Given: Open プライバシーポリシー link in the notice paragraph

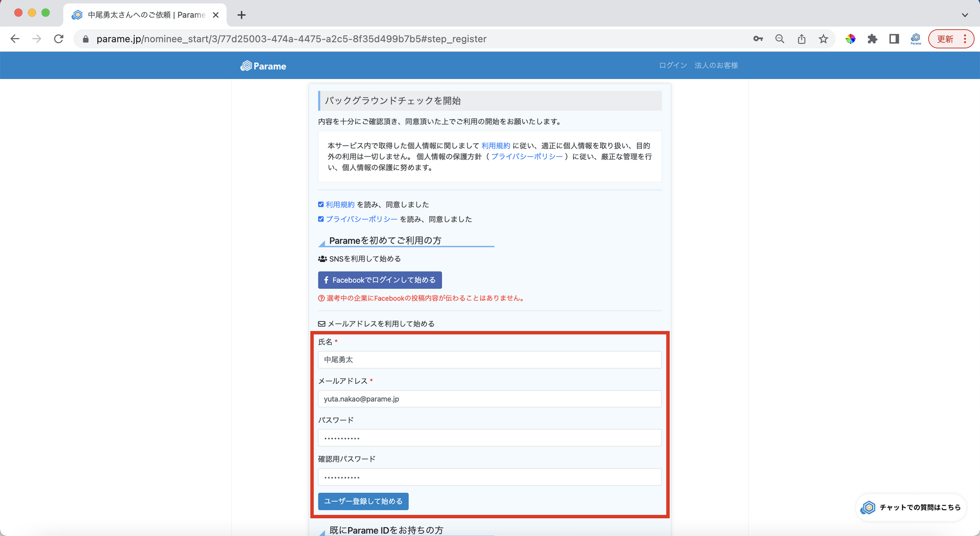Looking at the screenshot, I should tap(527, 156).
